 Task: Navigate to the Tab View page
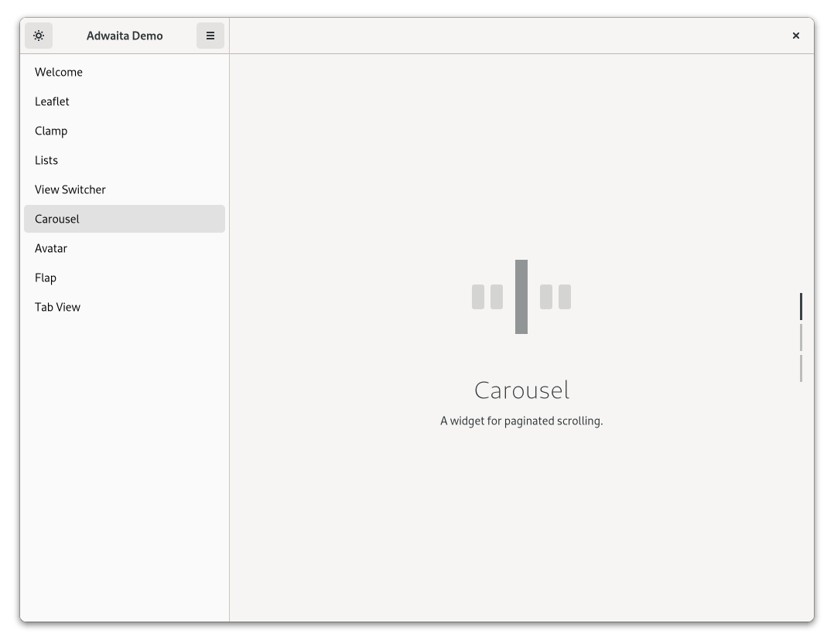pyautogui.click(x=57, y=307)
